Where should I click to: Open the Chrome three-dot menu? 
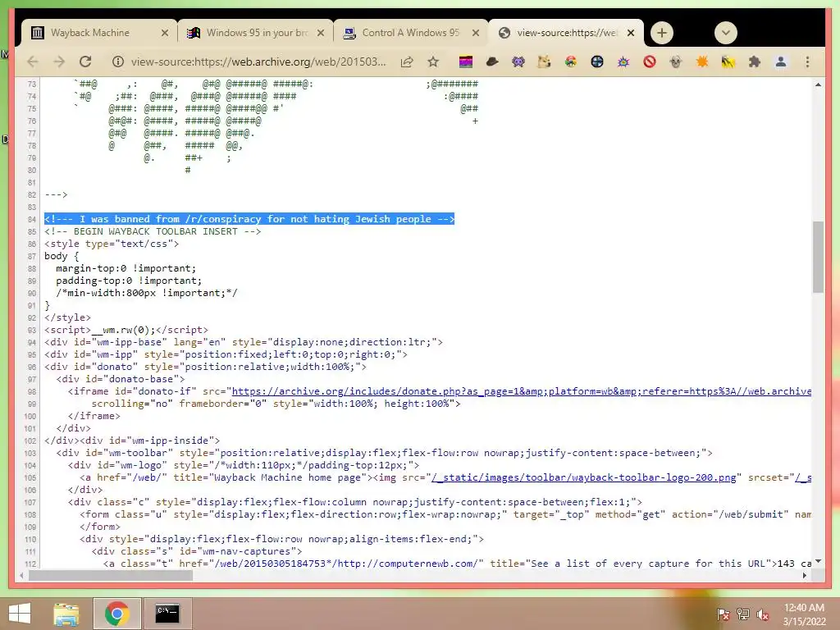[x=807, y=62]
